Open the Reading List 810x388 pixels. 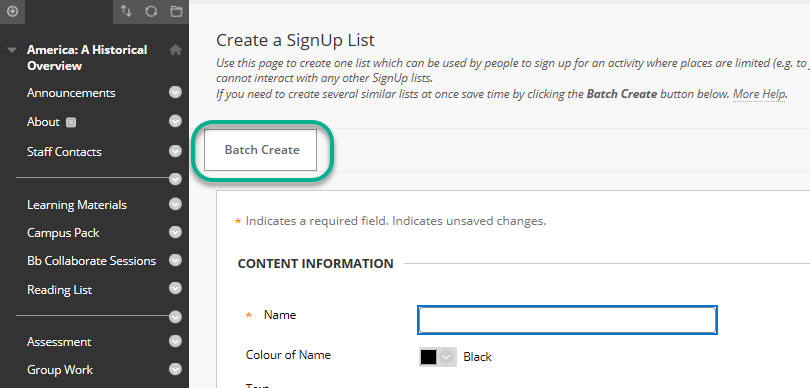(x=59, y=290)
